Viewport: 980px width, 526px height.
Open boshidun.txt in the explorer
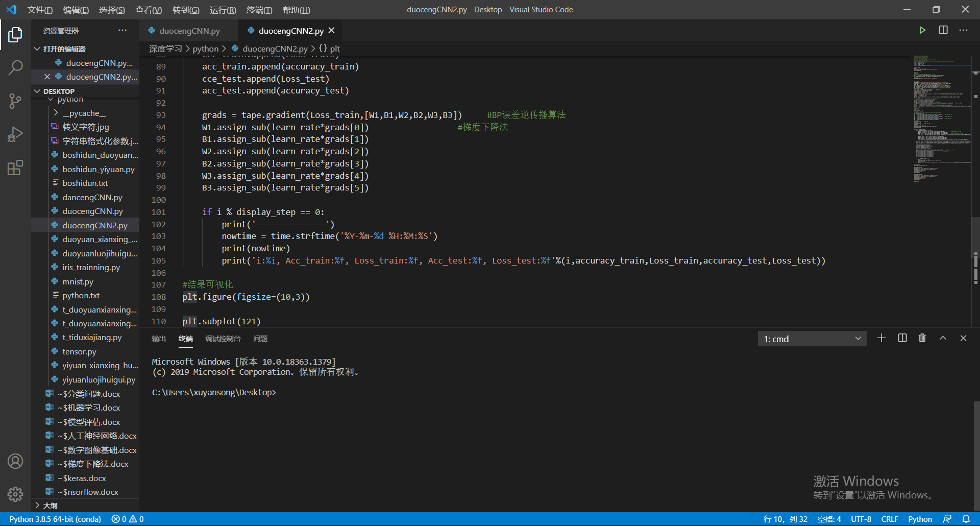[x=85, y=183]
